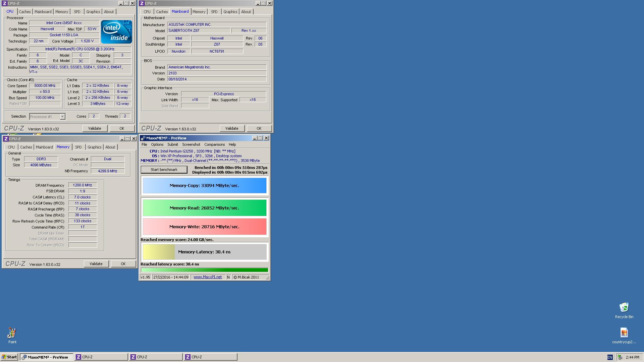
Task: Switch to Caches tab in CPU window
Action: click(24, 12)
